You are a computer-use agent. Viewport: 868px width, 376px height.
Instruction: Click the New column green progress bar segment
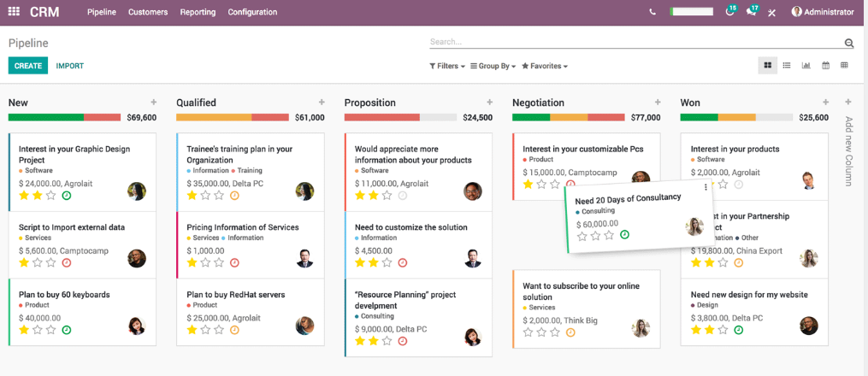45,117
